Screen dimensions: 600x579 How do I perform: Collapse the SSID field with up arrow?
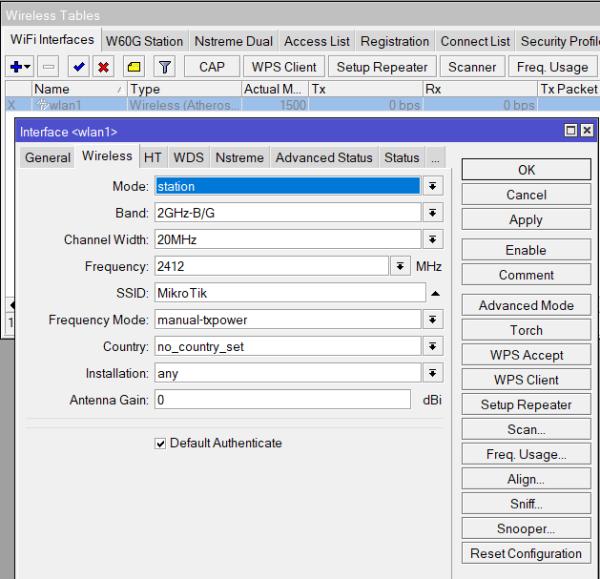click(x=435, y=293)
